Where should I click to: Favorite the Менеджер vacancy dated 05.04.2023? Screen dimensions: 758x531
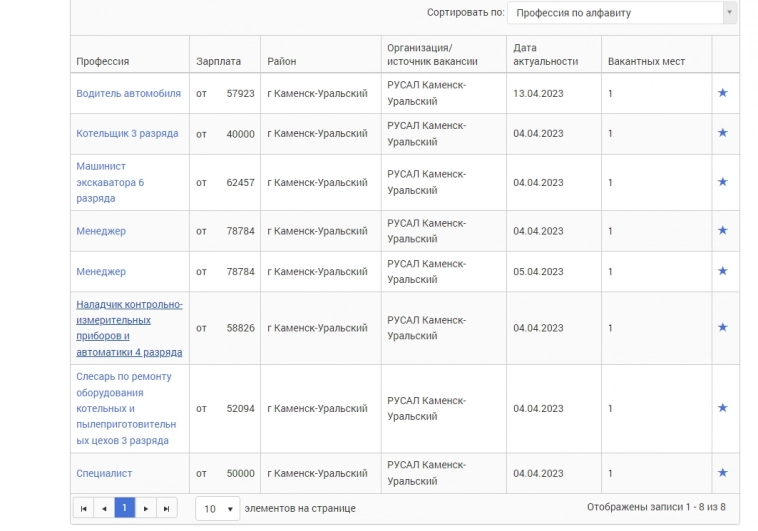click(x=722, y=271)
